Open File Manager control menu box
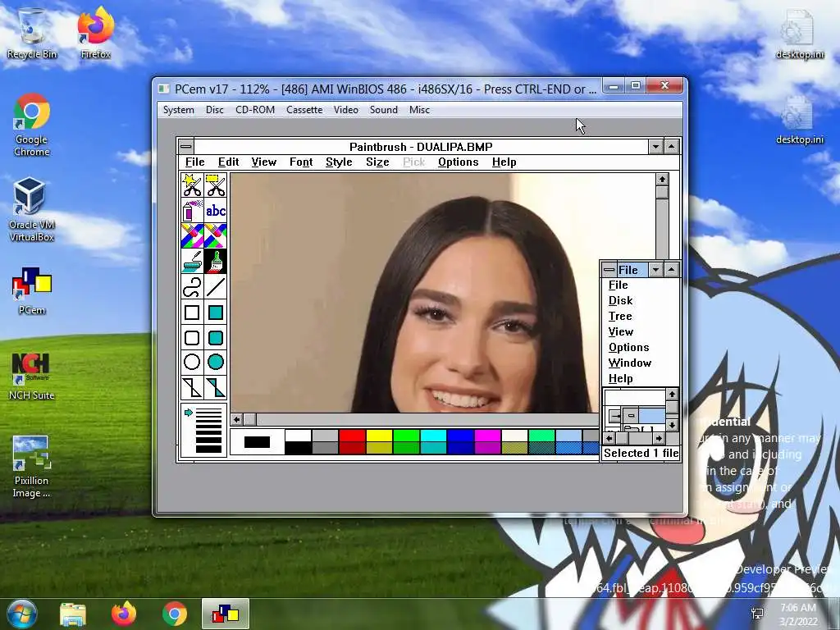 tap(609, 269)
